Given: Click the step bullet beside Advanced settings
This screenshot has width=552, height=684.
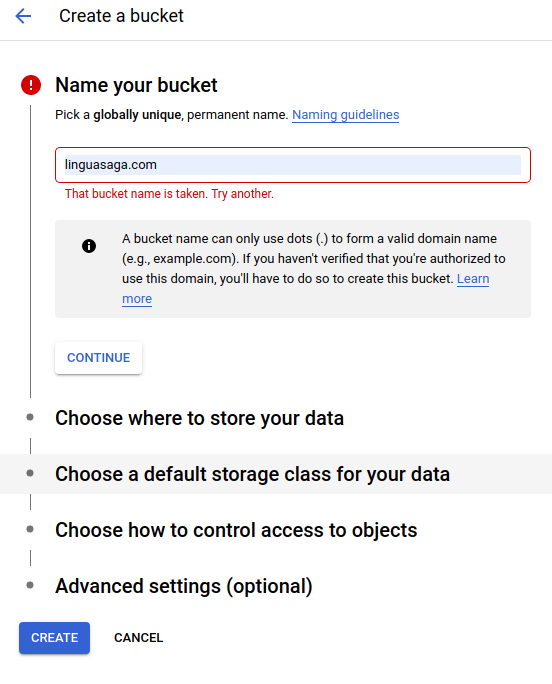Looking at the screenshot, I should (30, 585).
